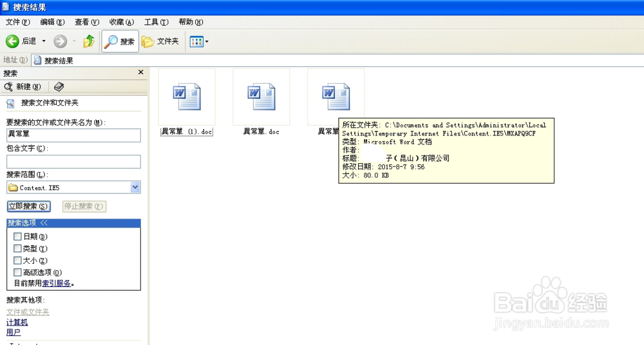Click the 異常單.doc file name label
The width and height of the screenshot is (644, 345).
[x=261, y=132]
